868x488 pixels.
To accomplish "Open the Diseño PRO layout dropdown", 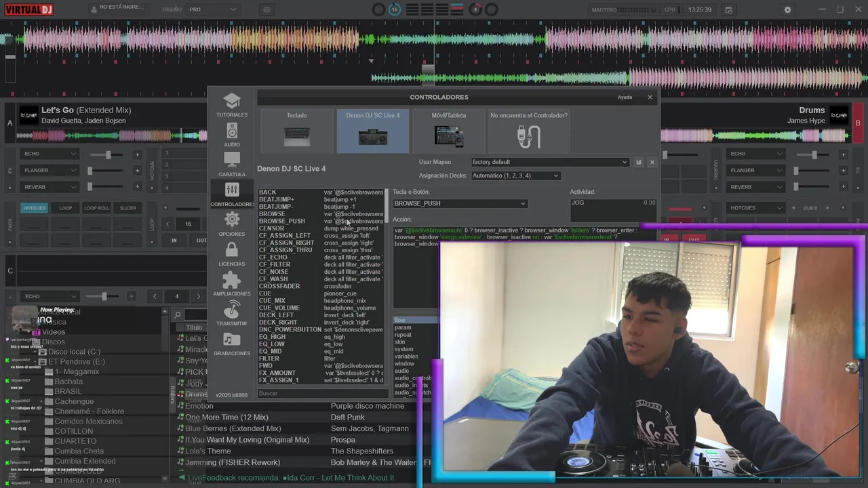I will coord(213,9).
